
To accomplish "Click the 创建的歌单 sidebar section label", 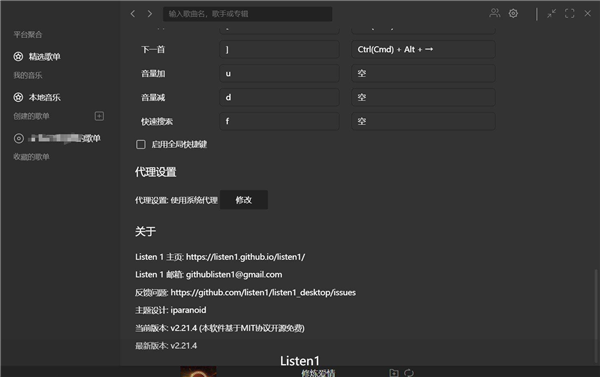I will tap(31, 116).
